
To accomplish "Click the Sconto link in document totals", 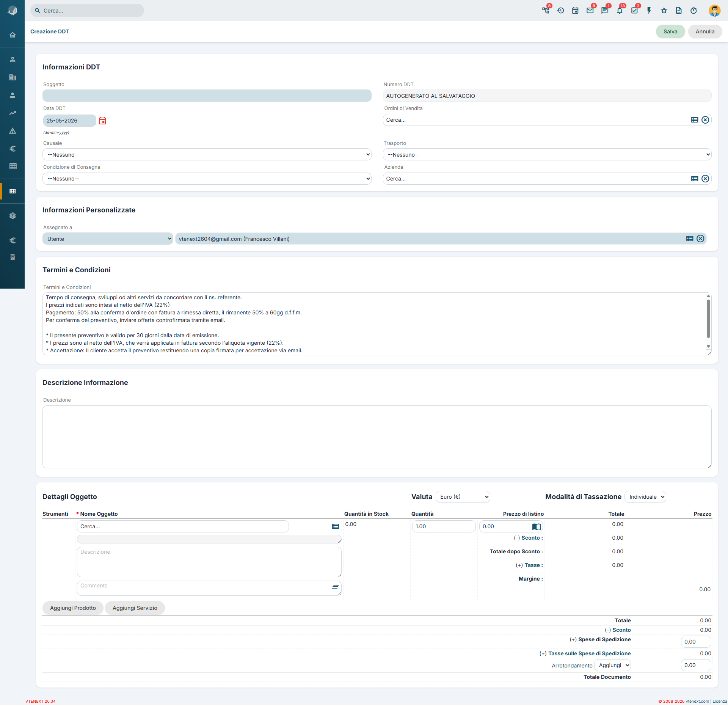I will (621, 630).
